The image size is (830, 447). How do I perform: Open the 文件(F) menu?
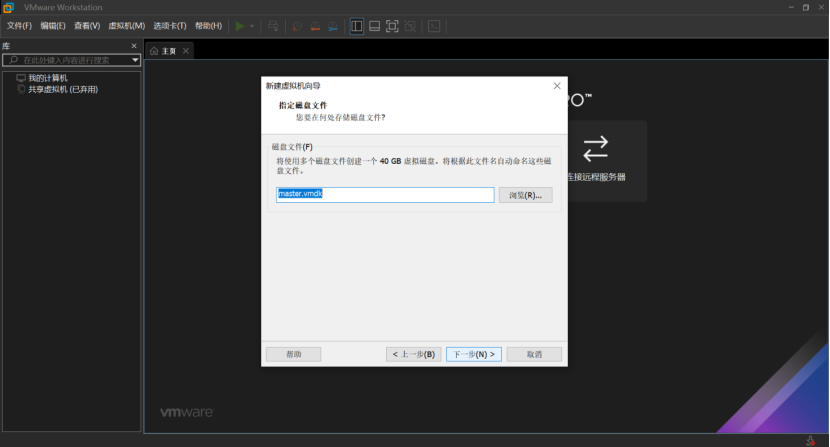19,26
